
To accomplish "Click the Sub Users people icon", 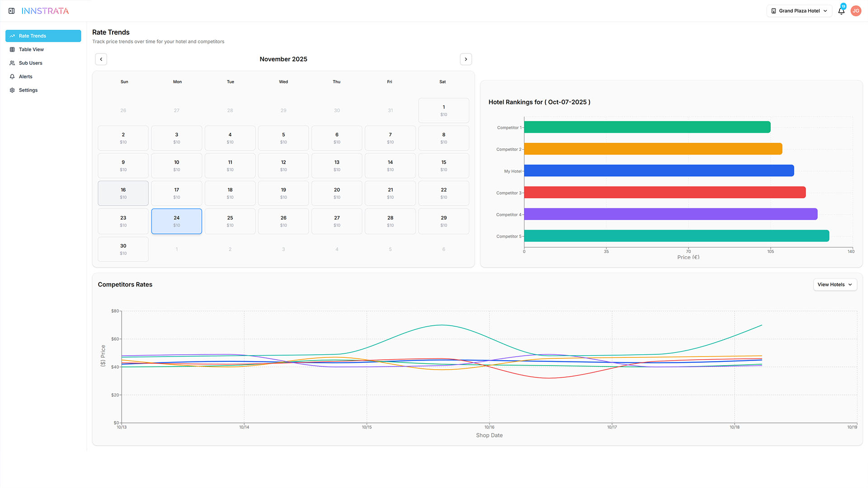I will [12, 63].
